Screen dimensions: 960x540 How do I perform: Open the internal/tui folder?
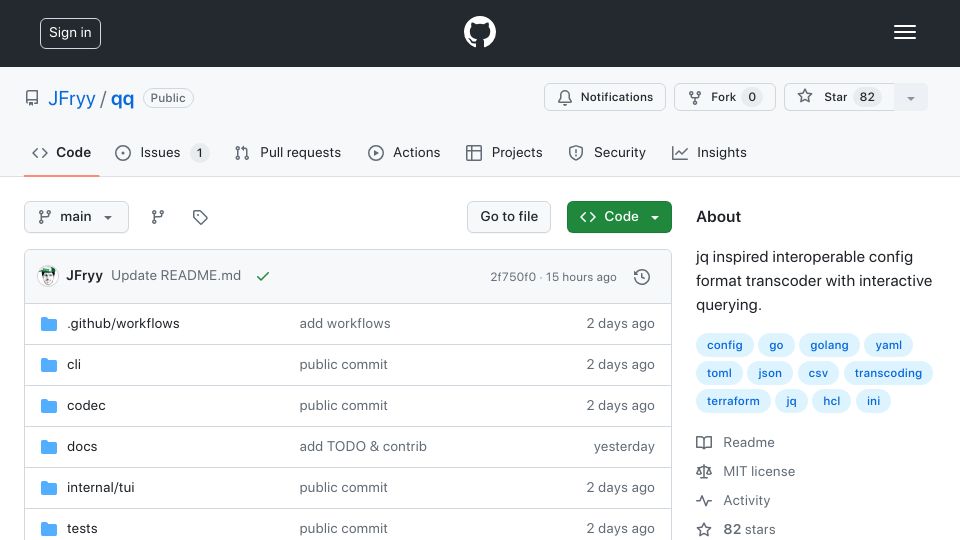click(x=100, y=487)
